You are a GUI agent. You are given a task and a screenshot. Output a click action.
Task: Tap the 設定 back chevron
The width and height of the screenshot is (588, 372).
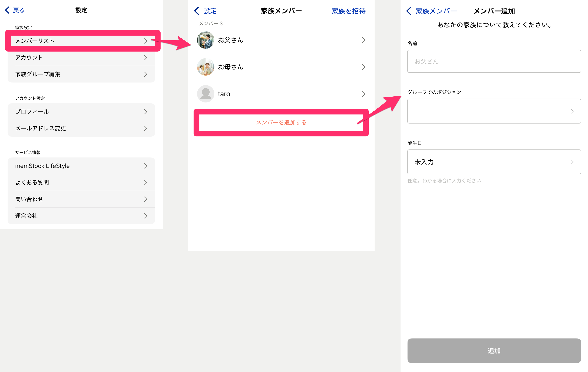tap(197, 11)
